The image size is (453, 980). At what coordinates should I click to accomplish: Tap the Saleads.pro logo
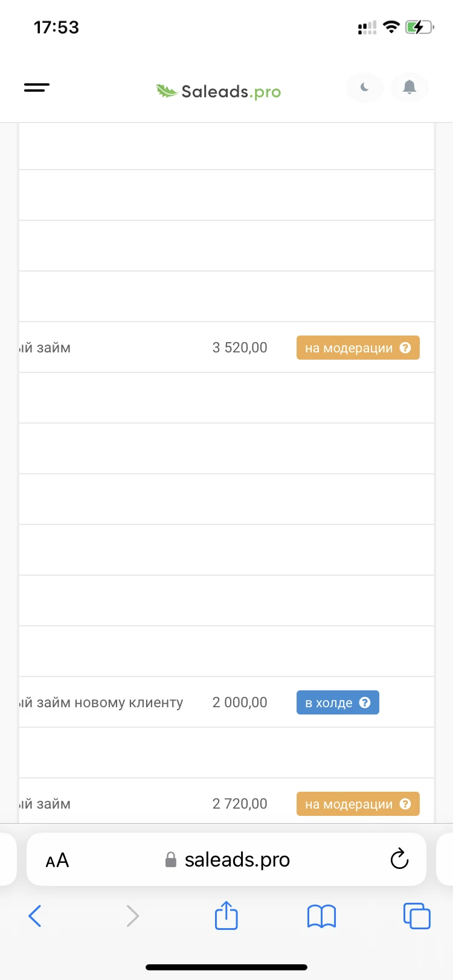pos(218,91)
